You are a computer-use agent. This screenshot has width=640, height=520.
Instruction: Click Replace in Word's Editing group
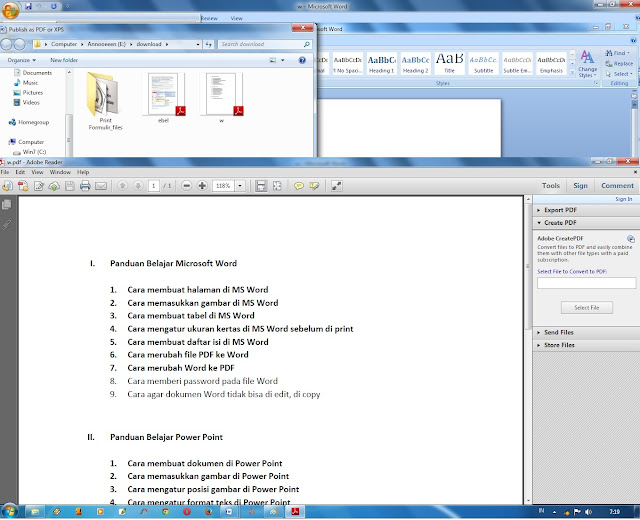click(x=619, y=63)
